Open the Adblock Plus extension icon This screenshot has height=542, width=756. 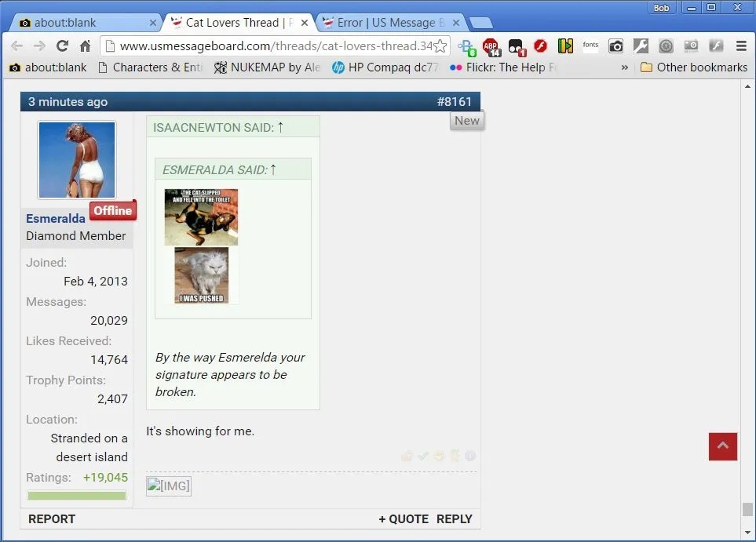point(491,47)
